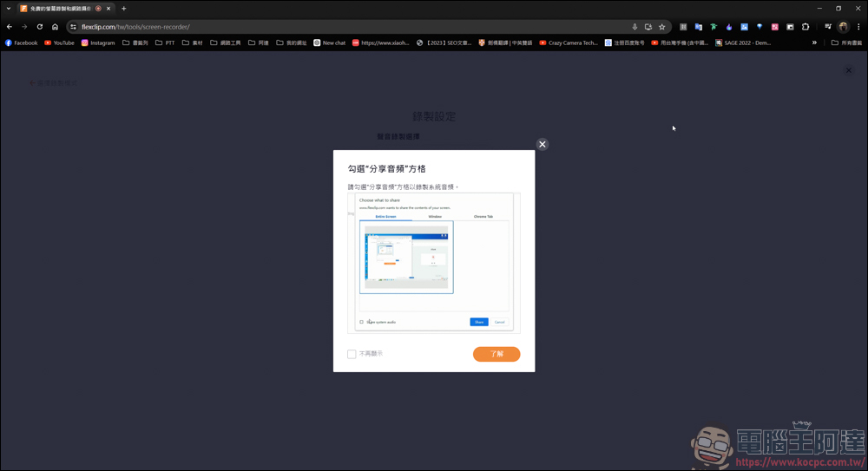Bookmark this page with star icon
This screenshot has width=868, height=471.
662,27
